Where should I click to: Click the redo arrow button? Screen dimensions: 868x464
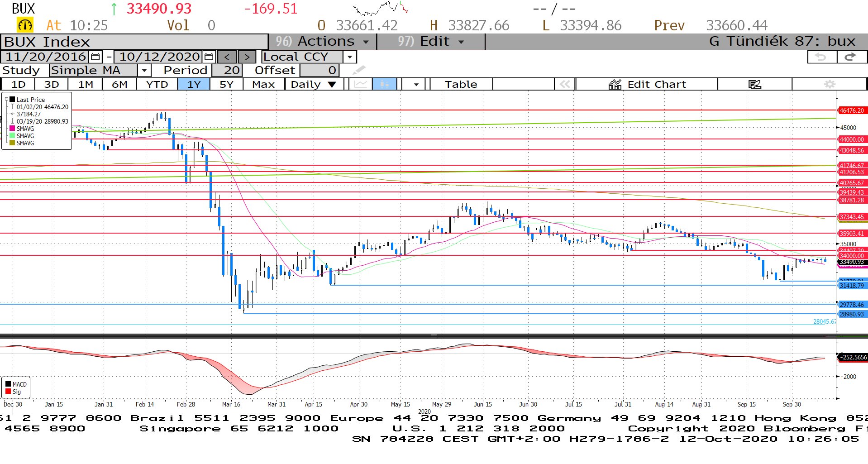coord(851,57)
